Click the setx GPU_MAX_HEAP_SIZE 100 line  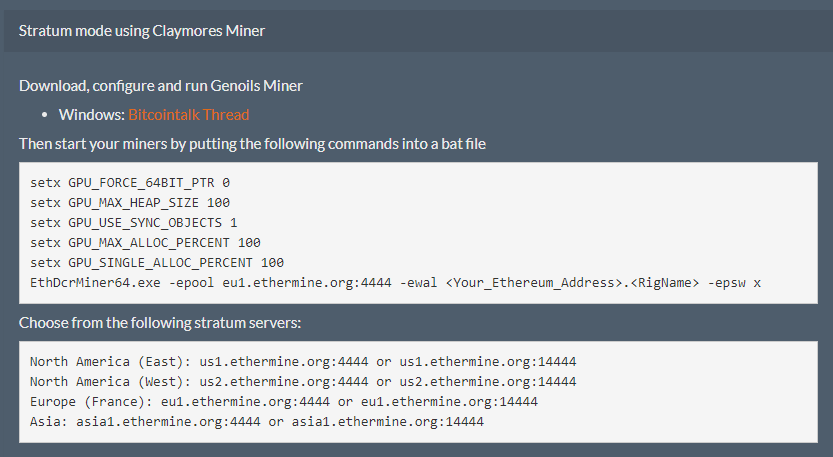130,203
